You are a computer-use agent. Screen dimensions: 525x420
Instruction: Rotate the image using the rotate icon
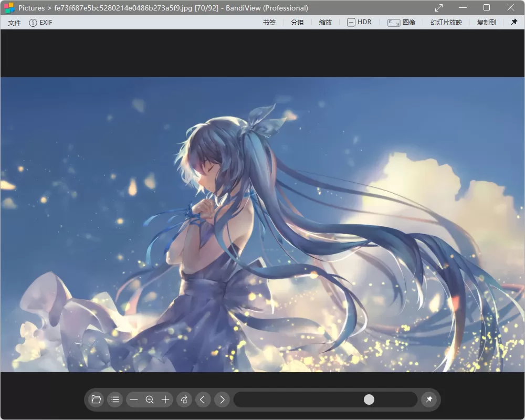(184, 400)
